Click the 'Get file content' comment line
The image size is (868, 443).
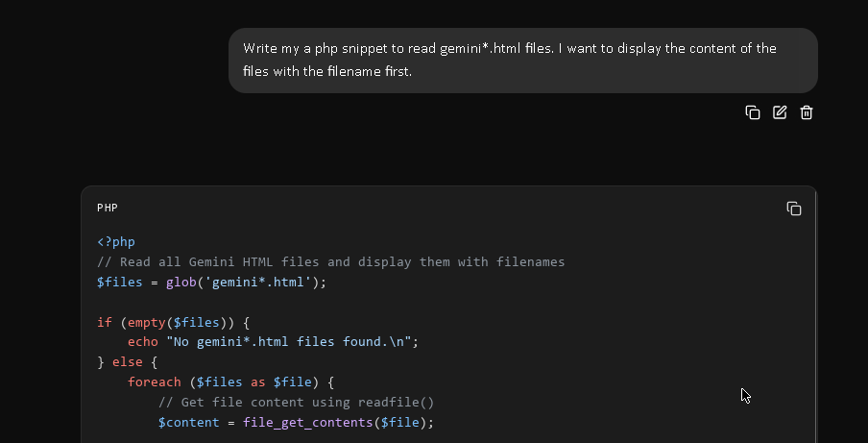point(296,403)
